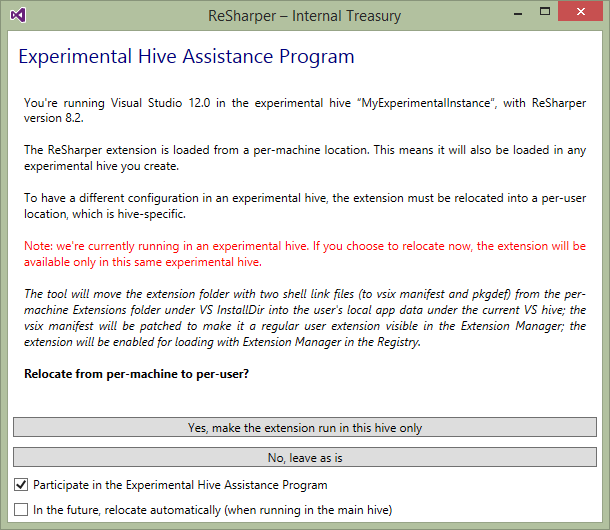Click the italic 'The tool will move the extension folder' paragraph
This screenshot has width=610, height=530.
(305, 318)
